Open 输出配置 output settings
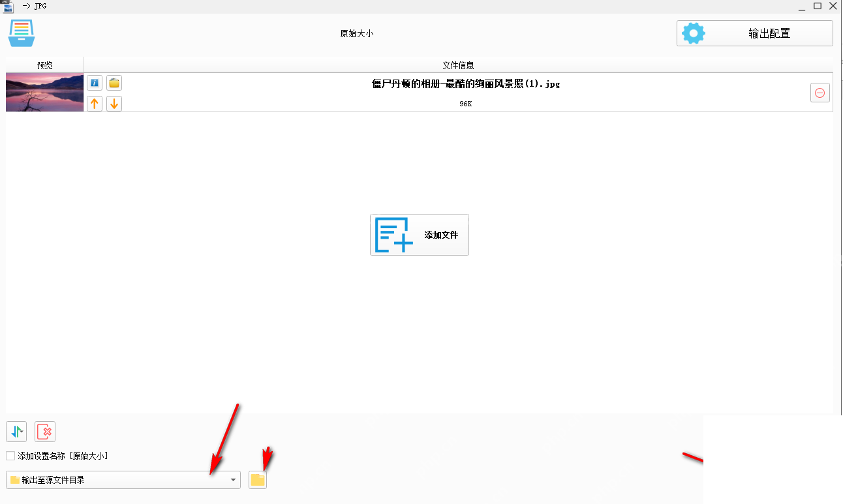Image resolution: width=843 pixels, height=504 pixels. click(755, 33)
